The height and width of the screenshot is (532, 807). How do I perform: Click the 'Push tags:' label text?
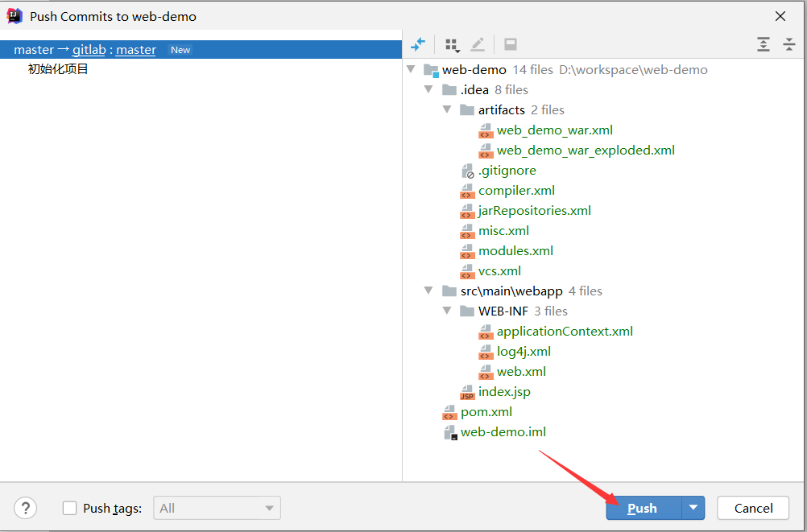pos(112,509)
